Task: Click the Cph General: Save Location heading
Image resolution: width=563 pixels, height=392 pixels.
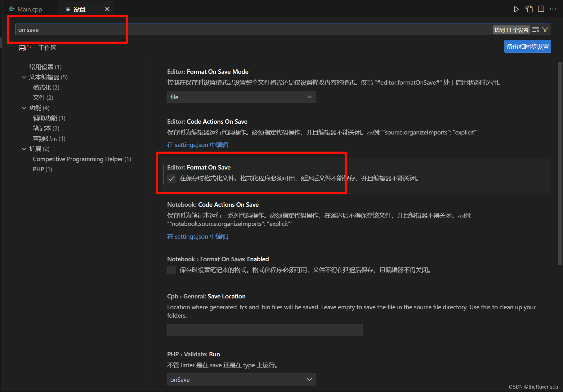Action: (x=206, y=296)
